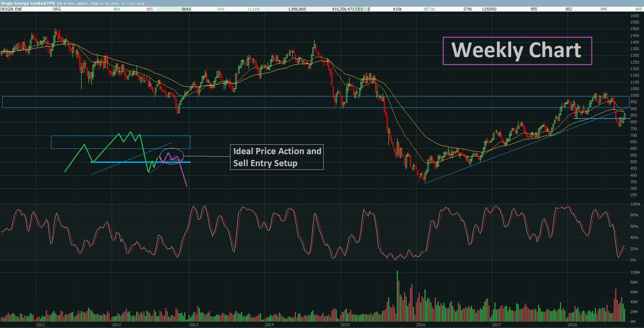Click the "2018" year label on the time axis

click(572, 325)
